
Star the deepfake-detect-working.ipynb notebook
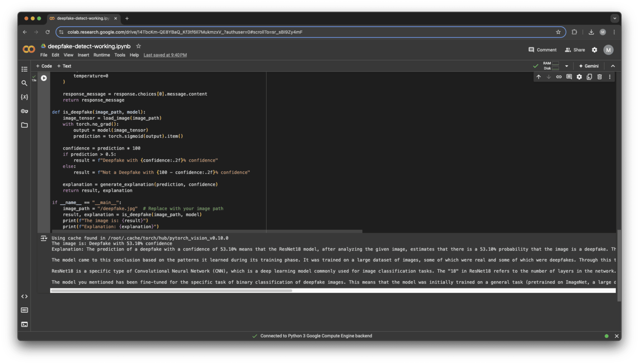tap(138, 46)
